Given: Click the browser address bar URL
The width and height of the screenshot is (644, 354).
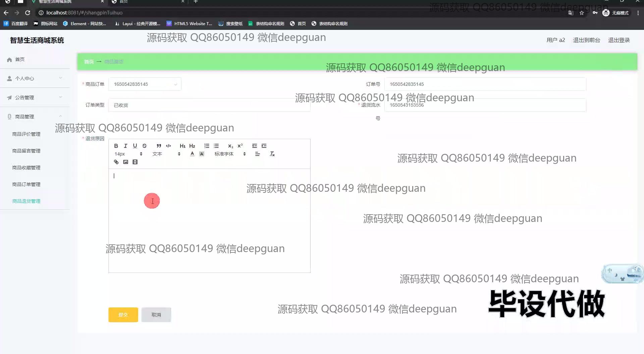Looking at the screenshot, I should (x=85, y=13).
